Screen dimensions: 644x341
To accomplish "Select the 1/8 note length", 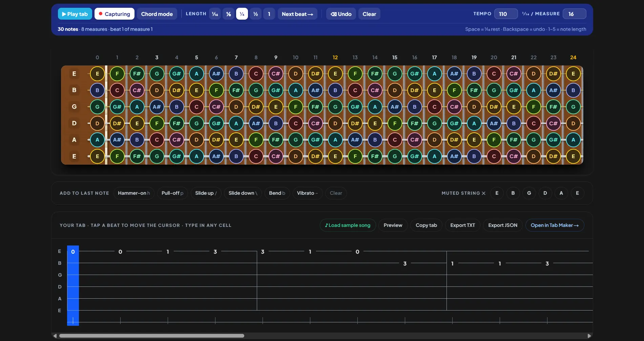I will [x=228, y=14].
